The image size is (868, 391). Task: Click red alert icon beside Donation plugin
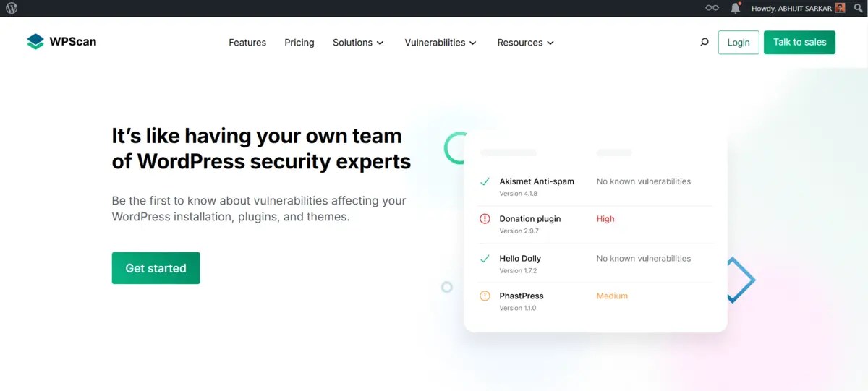point(485,218)
